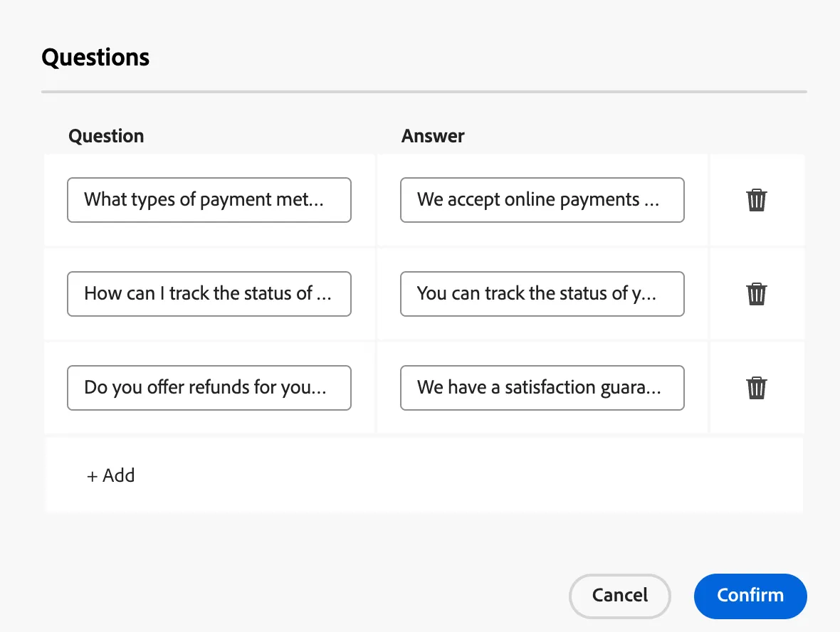Edit the 'We have a satisfaction guara...' answer
This screenshot has height=632, width=840.
[542, 388]
